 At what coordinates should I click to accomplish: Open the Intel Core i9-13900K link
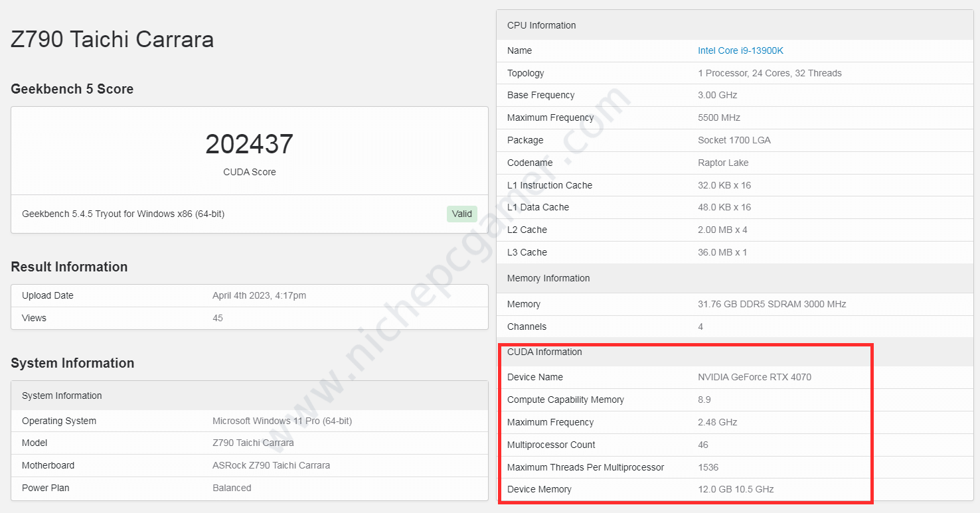740,50
